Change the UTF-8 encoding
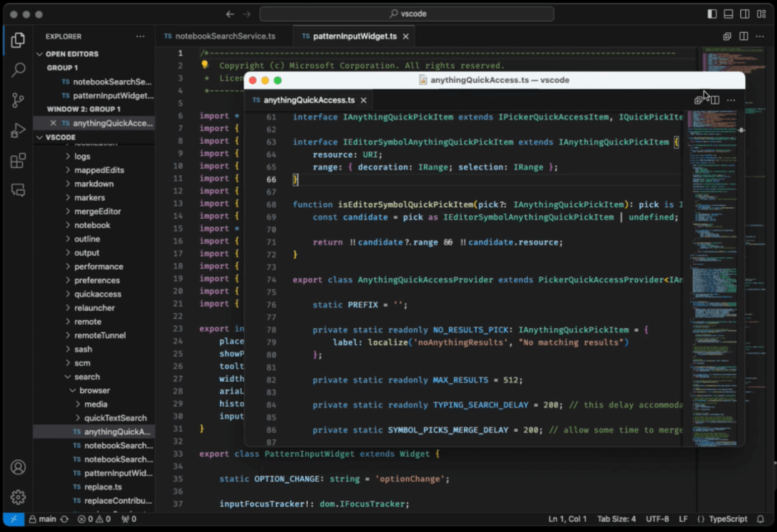The height and width of the screenshot is (532, 777). (657, 519)
